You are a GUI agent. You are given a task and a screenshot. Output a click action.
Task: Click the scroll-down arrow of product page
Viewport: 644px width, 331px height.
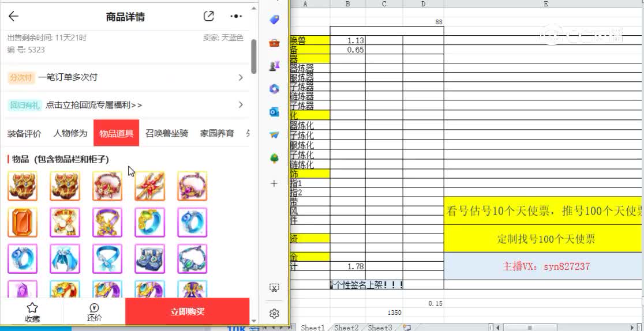(253, 321)
